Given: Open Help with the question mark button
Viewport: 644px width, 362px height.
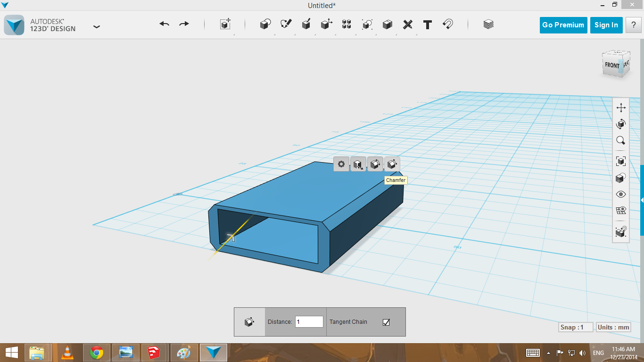Looking at the screenshot, I should click(633, 25).
